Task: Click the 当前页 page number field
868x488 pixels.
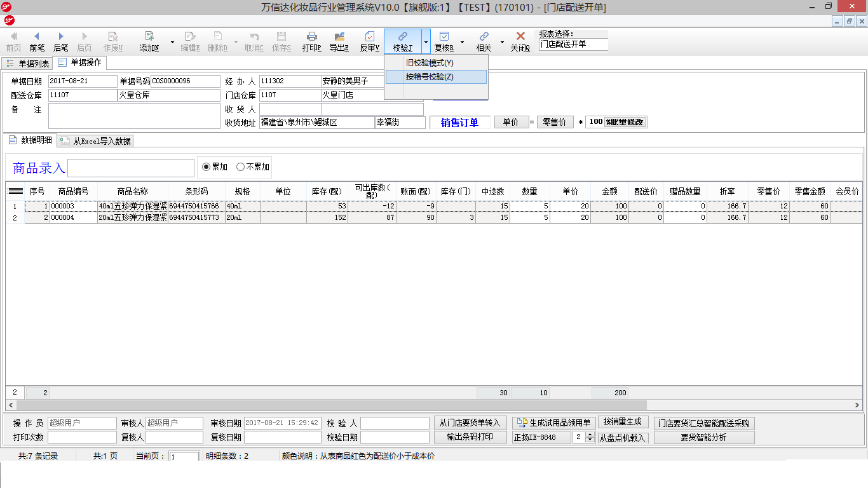Action: 184,456
